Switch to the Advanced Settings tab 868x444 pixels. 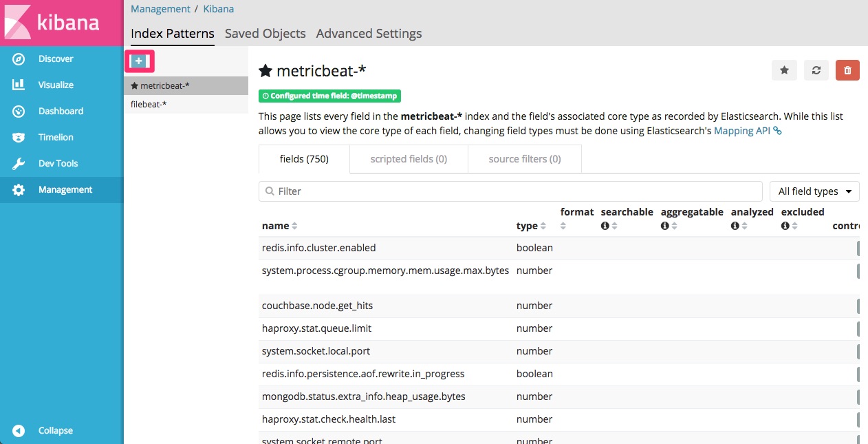point(369,34)
